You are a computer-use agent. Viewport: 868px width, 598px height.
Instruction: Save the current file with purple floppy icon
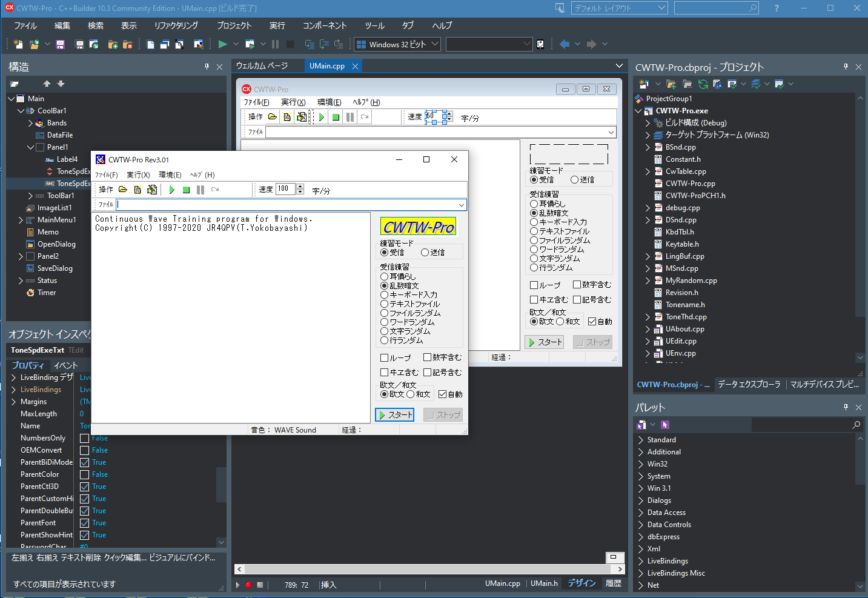[60, 44]
